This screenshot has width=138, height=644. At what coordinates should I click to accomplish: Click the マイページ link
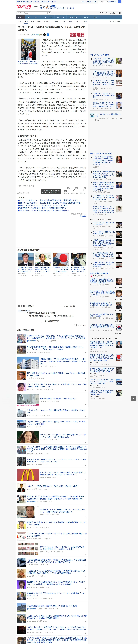coord(103,13)
